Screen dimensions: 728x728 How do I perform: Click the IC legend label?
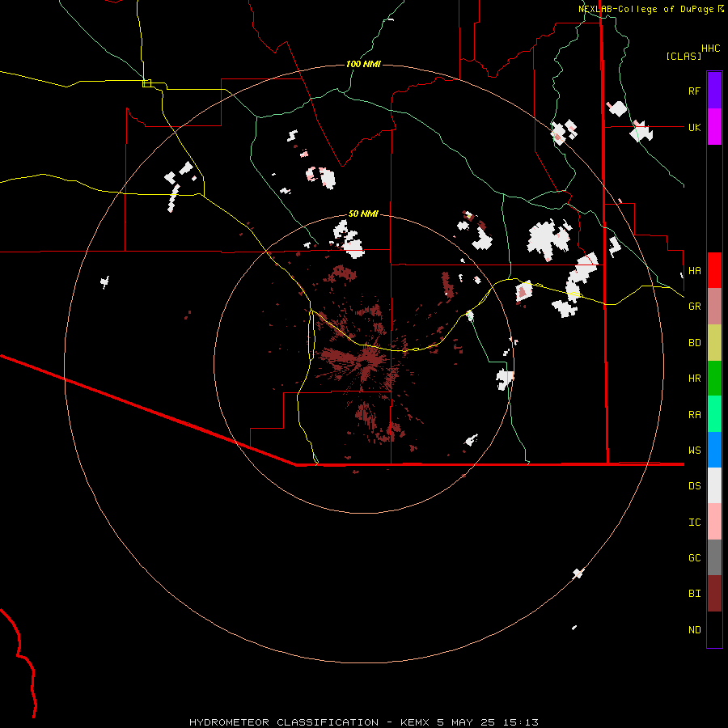pyautogui.click(x=694, y=523)
